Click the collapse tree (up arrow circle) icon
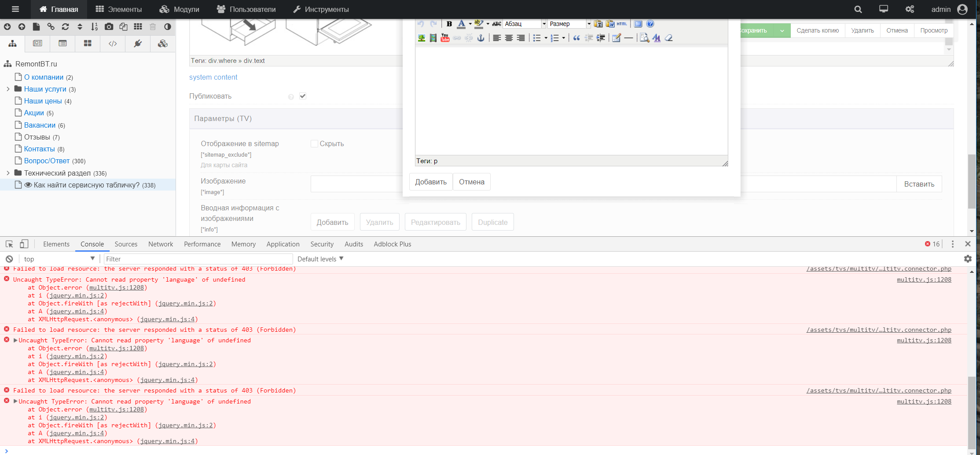Screen dimensions: 980x455 pyautogui.click(x=22, y=27)
